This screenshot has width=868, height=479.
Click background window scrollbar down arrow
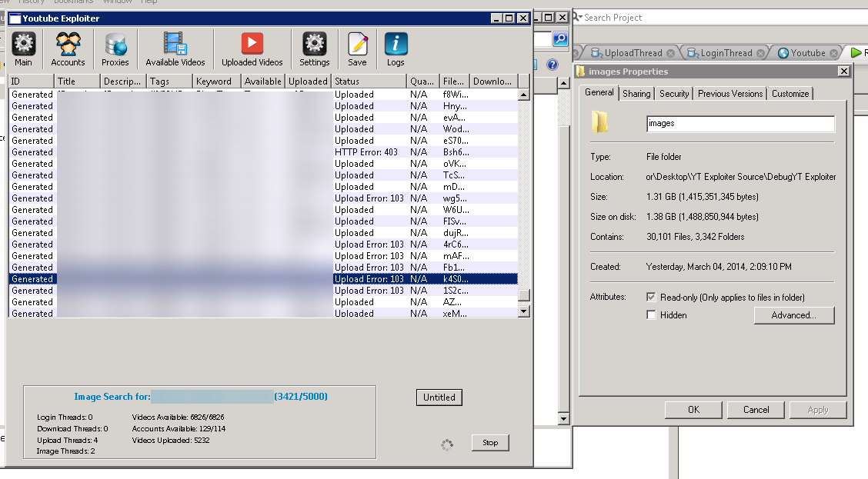coord(563,419)
